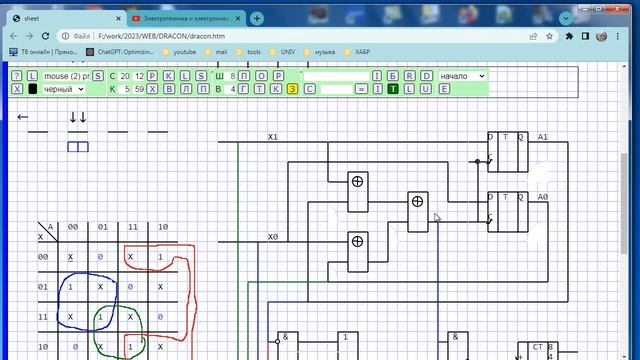The width and height of the screenshot is (640, 360).
Task: Click the P button after the value 12
Action: (x=152, y=76)
